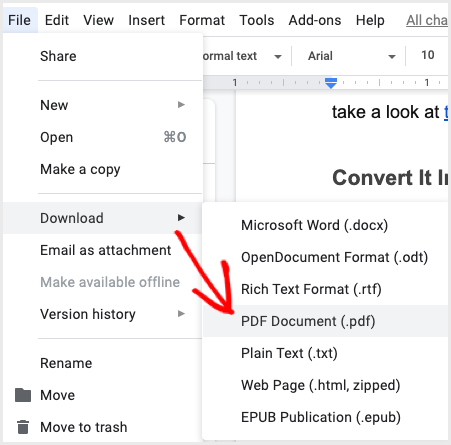The width and height of the screenshot is (451, 445).
Task: Expand the Version history submenu arrow
Action: pyautogui.click(x=181, y=314)
